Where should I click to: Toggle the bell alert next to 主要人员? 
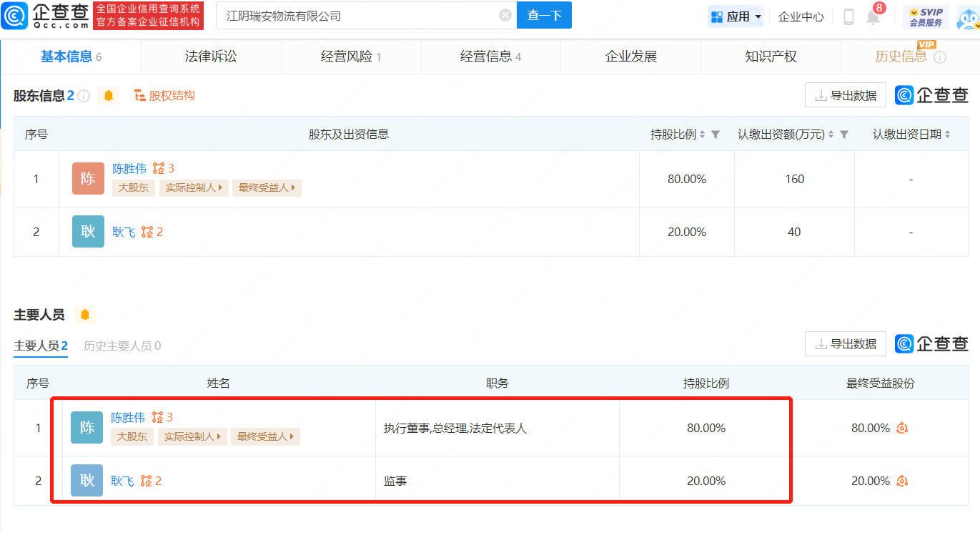[x=85, y=315]
